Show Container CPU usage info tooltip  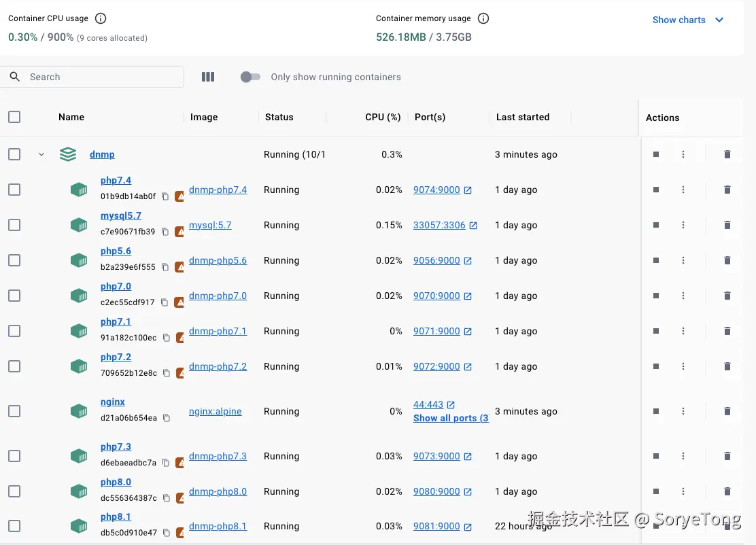[101, 18]
